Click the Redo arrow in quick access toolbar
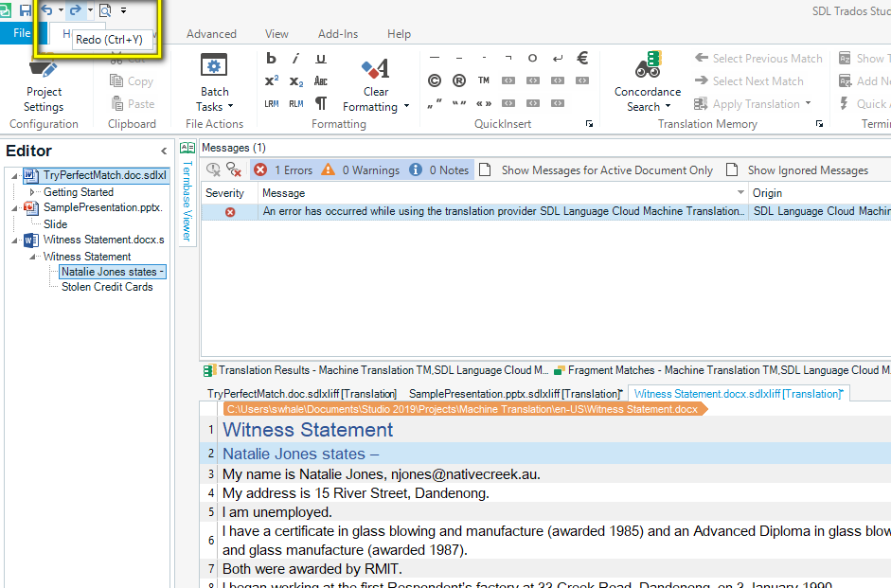 pos(74,10)
